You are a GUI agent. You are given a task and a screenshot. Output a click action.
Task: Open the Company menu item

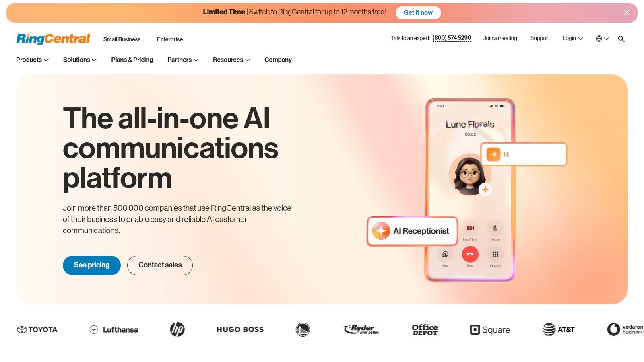(x=278, y=60)
